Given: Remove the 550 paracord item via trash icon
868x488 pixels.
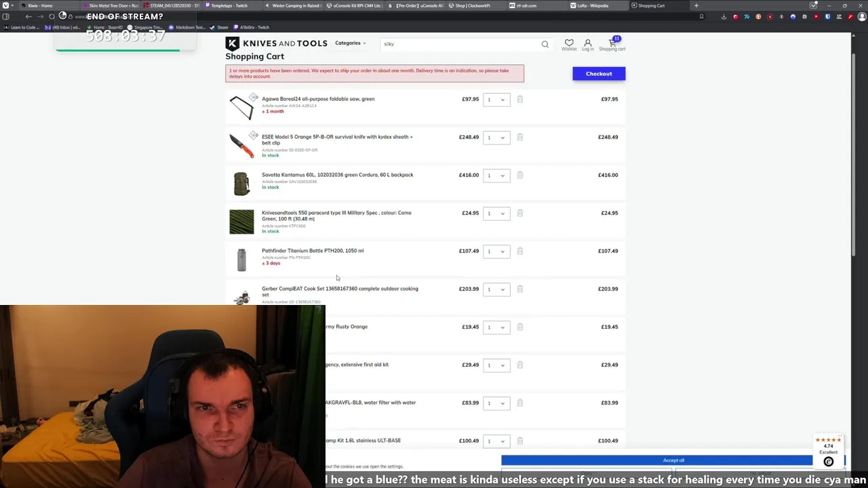Looking at the screenshot, I should (x=520, y=213).
